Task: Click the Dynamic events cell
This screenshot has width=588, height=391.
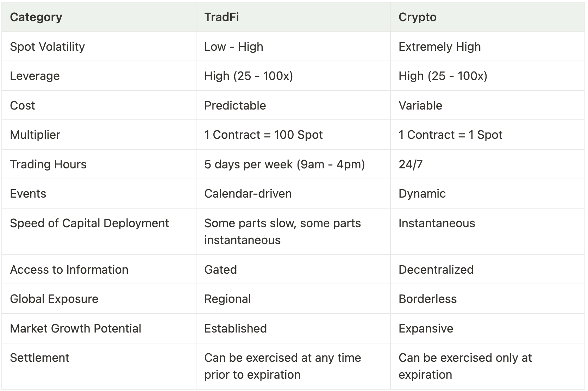Action: pyautogui.click(x=422, y=194)
